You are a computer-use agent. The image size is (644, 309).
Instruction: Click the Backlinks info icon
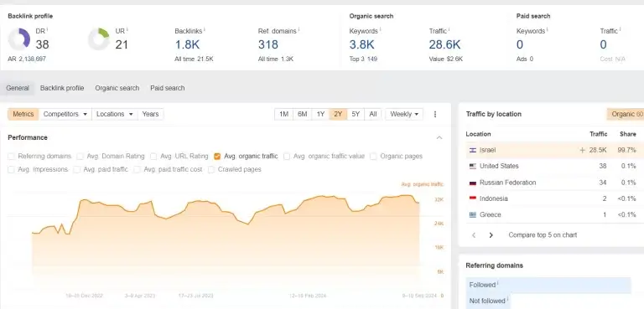pos(204,29)
